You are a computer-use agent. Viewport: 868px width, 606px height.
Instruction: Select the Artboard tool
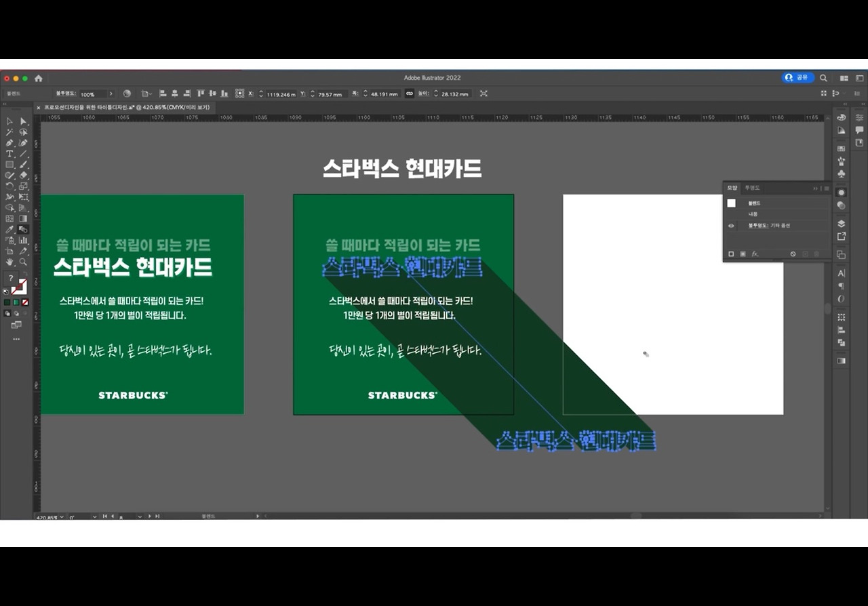click(9, 251)
